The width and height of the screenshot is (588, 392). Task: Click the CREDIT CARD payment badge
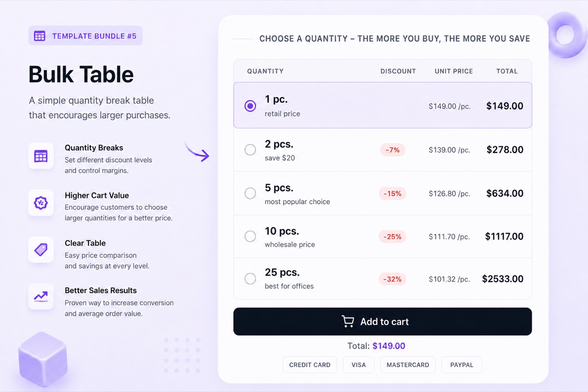(310, 365)
